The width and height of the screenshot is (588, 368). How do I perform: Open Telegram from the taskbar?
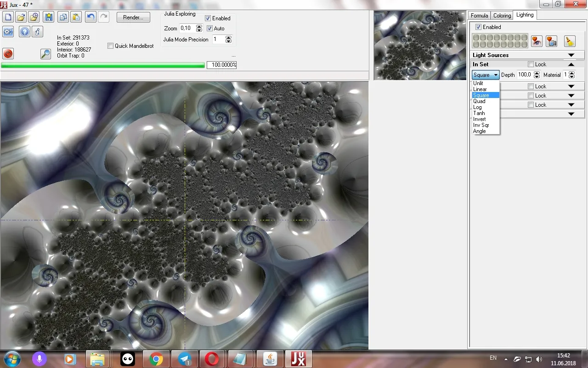point(185,359)
